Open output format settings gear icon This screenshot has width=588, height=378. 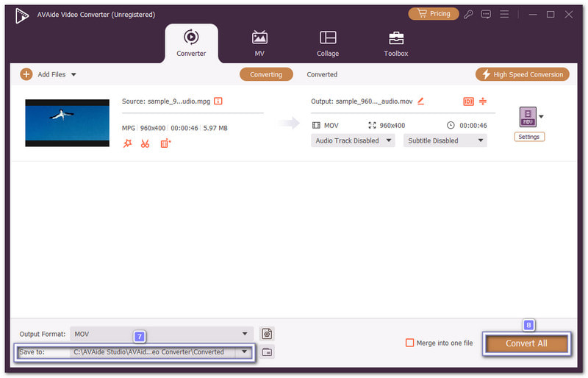[267, 334]
